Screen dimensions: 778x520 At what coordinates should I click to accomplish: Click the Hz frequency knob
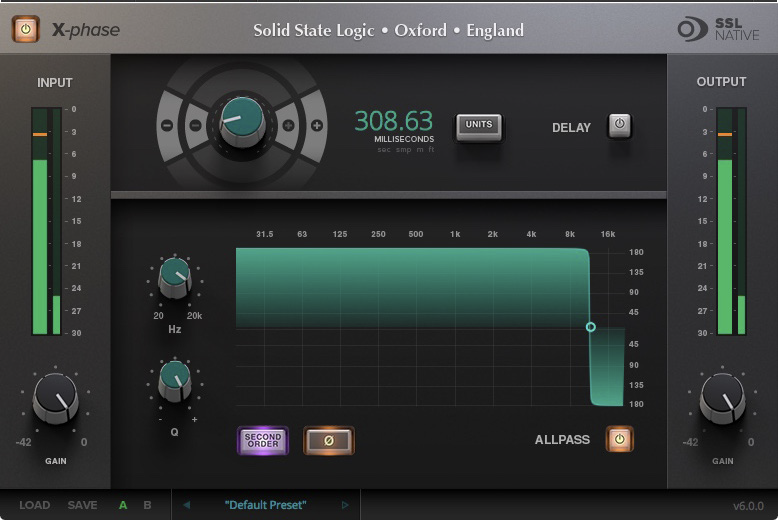(x=175, y=278)
